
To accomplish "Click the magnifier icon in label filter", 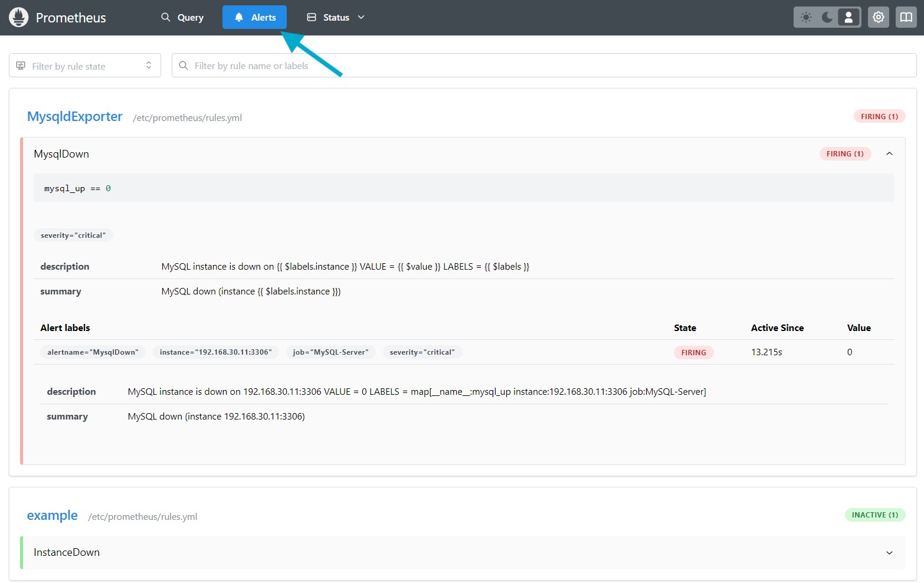I will click(184, 65).
